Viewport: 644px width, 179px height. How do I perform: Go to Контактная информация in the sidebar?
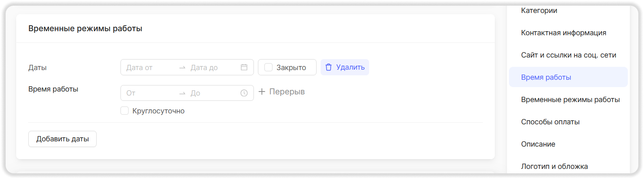564,33
